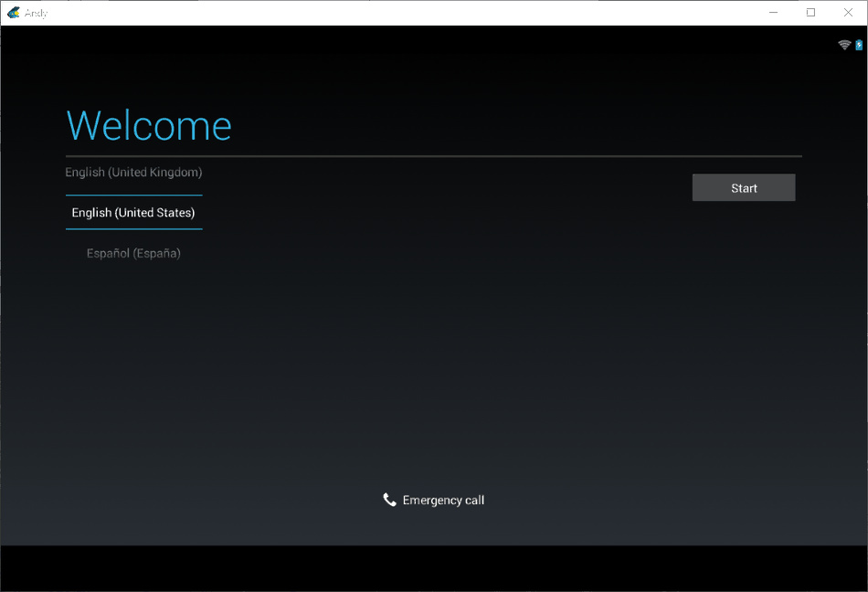Minimize the Andy emulator window
This screenshot has width=868, height=592.
click(773, 13)
